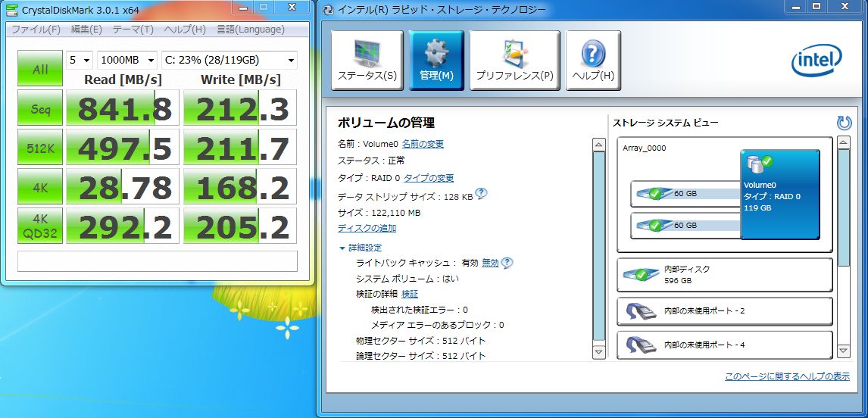868x418 pixels.
Task: Start the Seq benchmark test
Action: (40, 108)
